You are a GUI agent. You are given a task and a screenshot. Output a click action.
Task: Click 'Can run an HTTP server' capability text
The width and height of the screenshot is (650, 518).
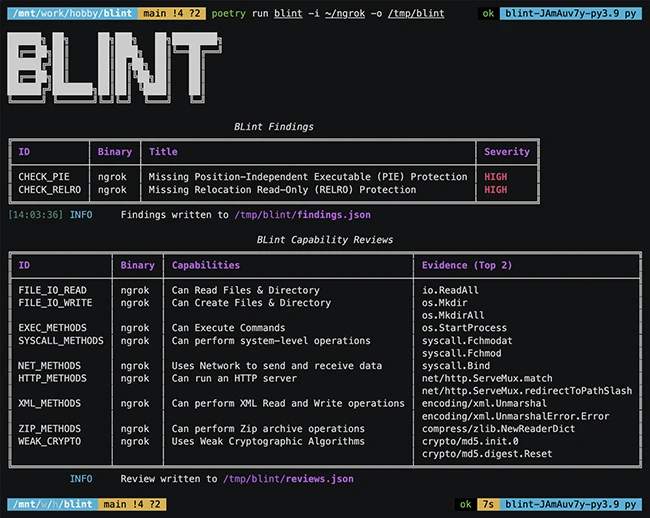pos(234,378)
